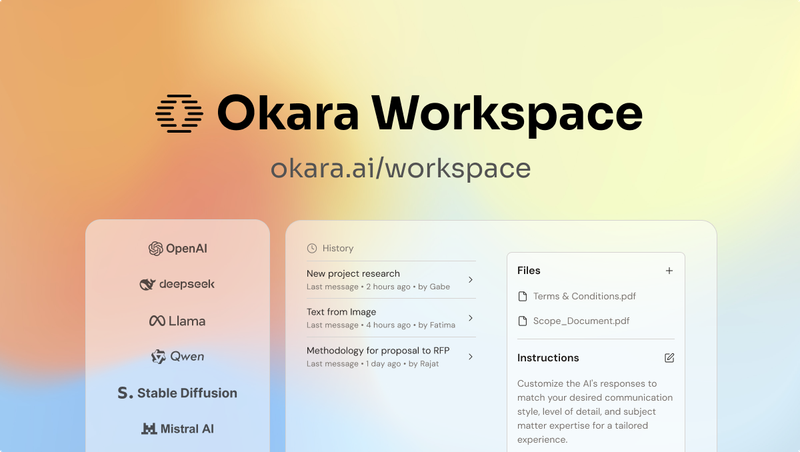The width and height of the screenshot is (800, 452).
Task: Click the Scope_Document.pdf file icon
Action: (522, 321)
